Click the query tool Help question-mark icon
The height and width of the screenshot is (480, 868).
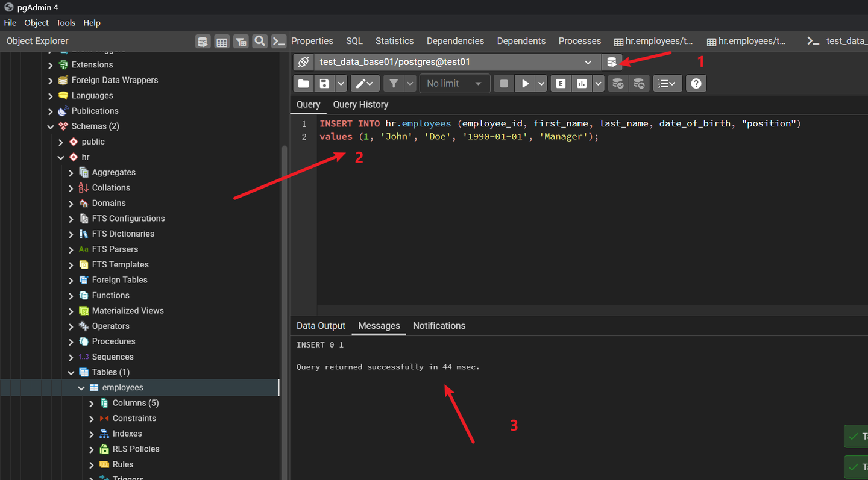pos(696,84)
